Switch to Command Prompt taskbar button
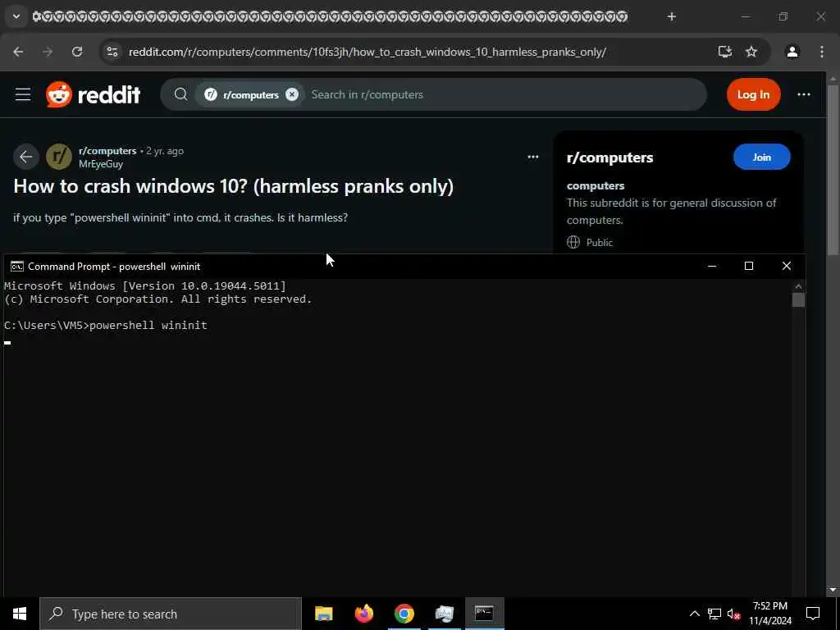Viewport: 840px width, 630px height. click(484, 614)
